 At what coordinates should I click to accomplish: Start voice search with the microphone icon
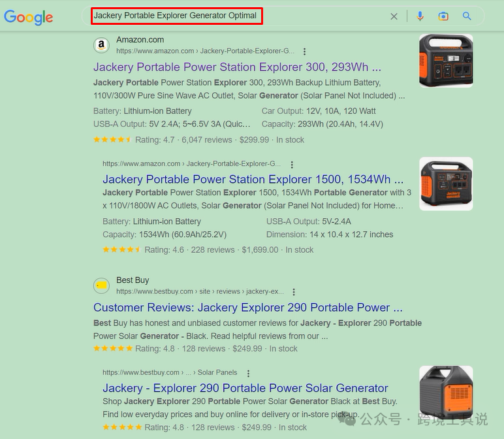tap(420, 16)
